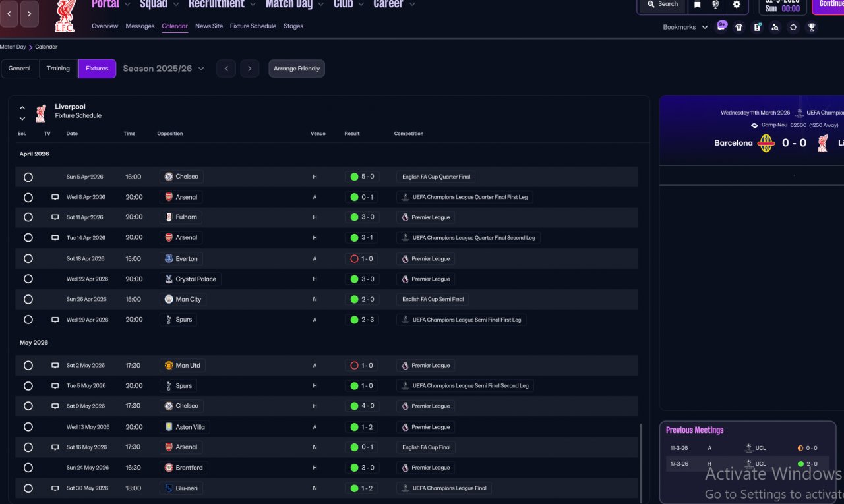
Task: Select the Aston Villa fixture radio
Action: point(28,427)
